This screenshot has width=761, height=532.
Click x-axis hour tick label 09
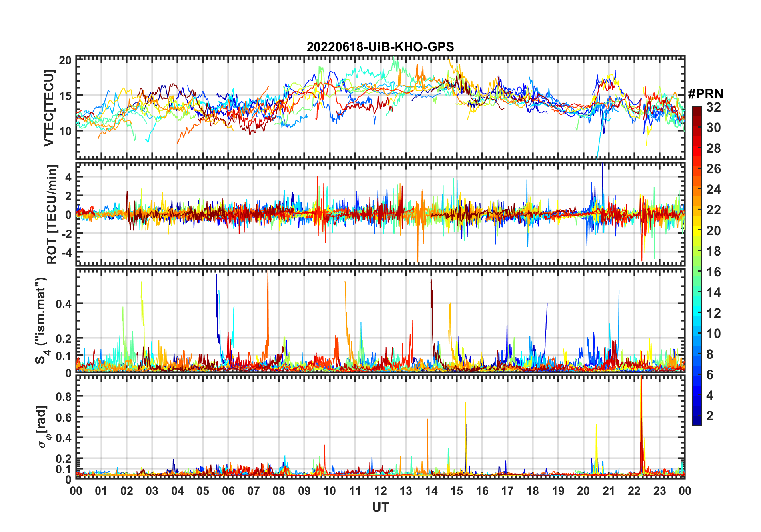pos(304,491)
